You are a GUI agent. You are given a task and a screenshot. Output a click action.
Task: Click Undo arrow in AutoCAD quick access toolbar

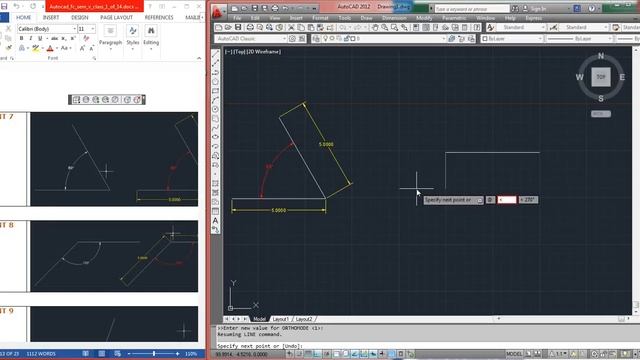(x=285, y=8)
